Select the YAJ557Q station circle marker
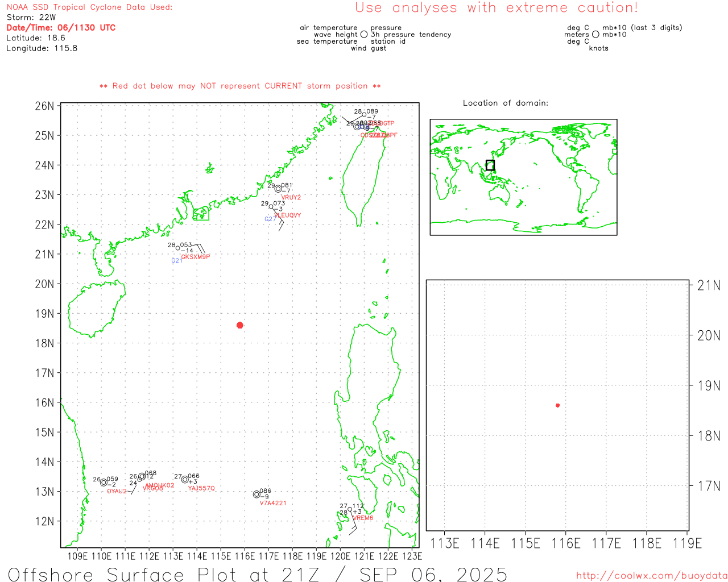The width and height of the screenshot is (728, 582). pos(185,480)
